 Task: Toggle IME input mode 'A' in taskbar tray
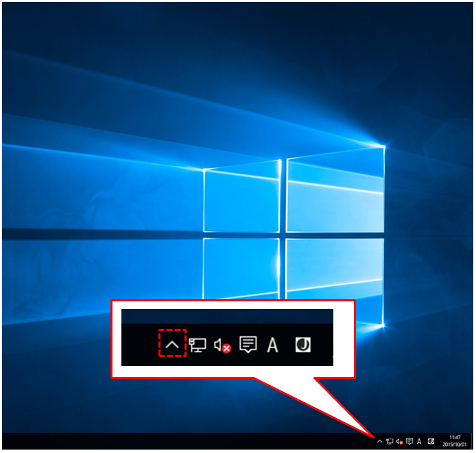click(x=419, y=441)
